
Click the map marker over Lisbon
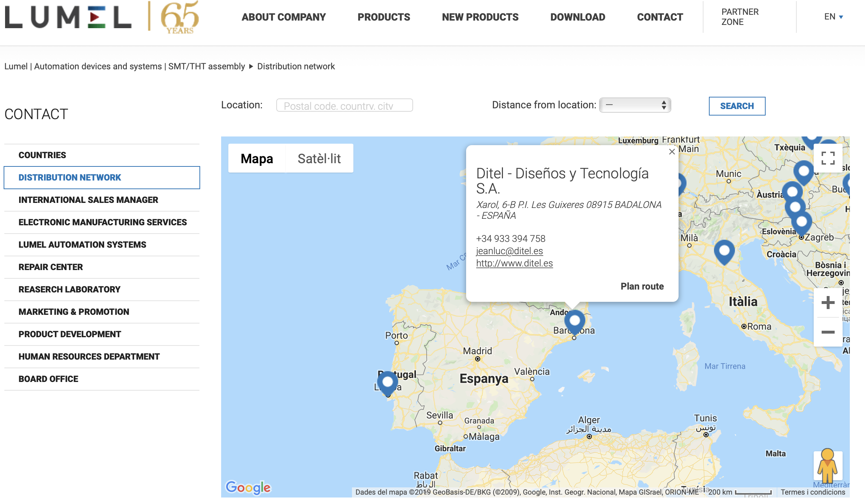(x=387, y=383)
